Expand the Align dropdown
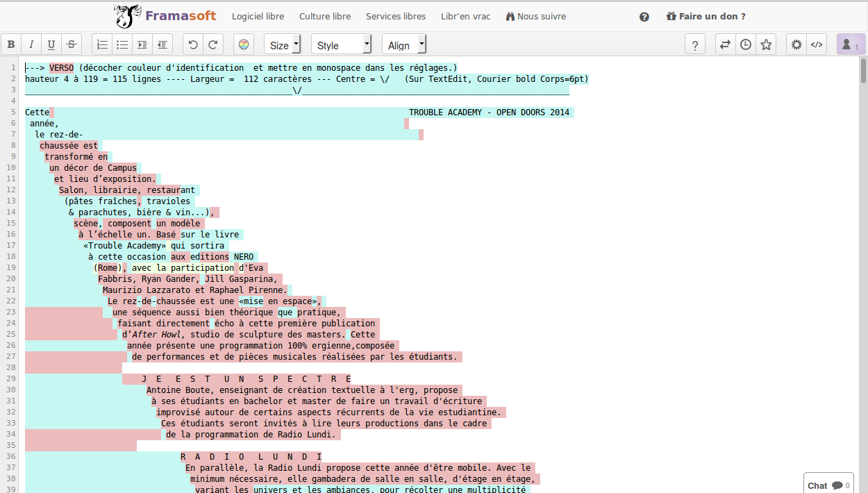 [403, 44]
